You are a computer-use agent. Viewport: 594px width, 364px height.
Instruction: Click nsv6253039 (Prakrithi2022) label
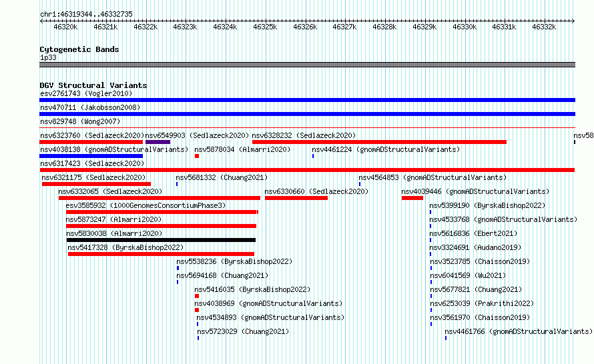coord(483,303)
